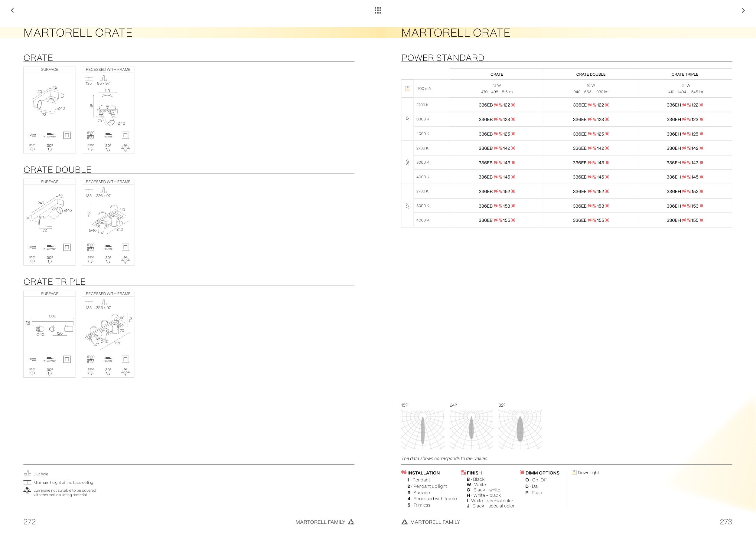This screenshot has height=535, width=756.
Task: Click the CRATE DOUBLE section heading
Action: (x=57, y=170)
